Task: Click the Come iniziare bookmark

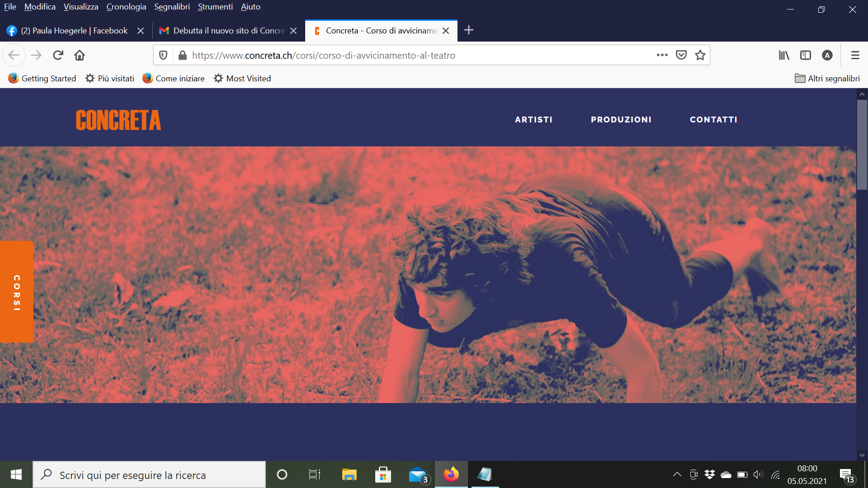Action: (x=174, y=78)
